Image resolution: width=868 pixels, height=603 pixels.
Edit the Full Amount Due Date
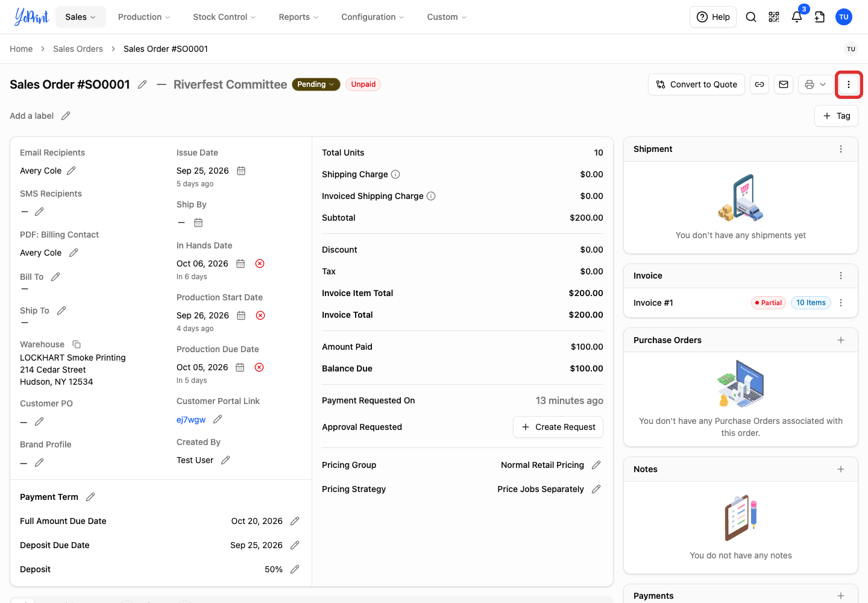coord(295,521)
